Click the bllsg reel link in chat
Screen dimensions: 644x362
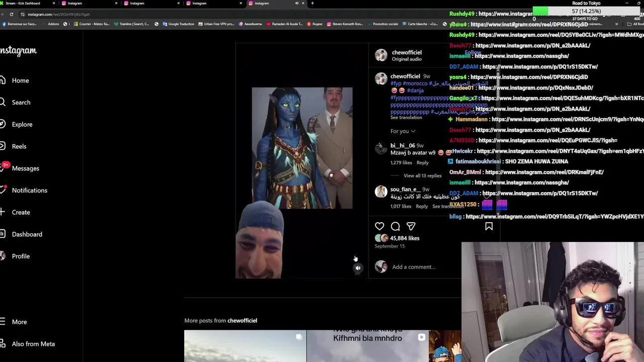tap(554, 217)
